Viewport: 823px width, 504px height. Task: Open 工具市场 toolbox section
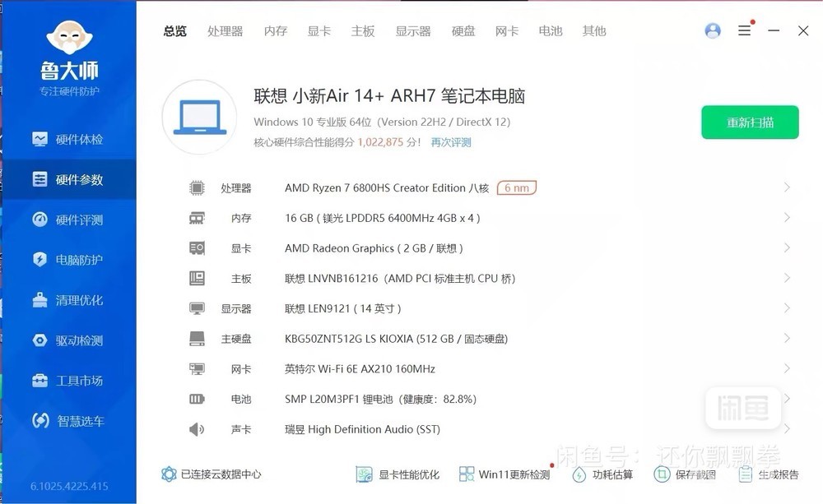(x=67, y=381)
